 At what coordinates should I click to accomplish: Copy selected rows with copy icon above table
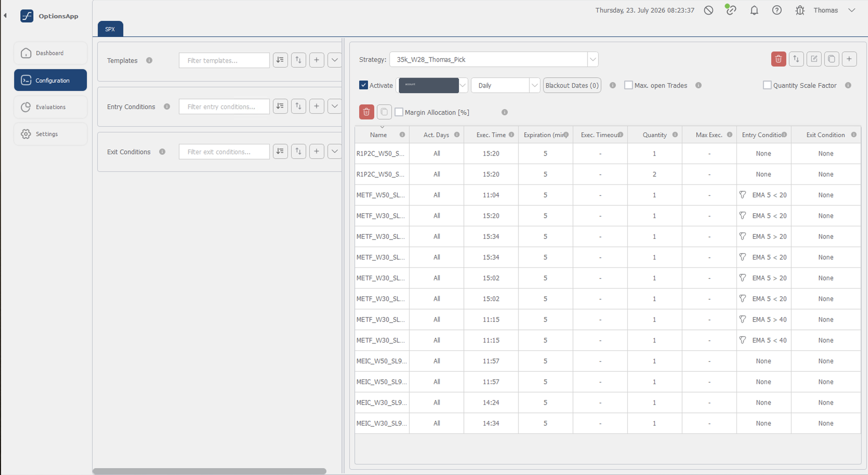(384, 112)
